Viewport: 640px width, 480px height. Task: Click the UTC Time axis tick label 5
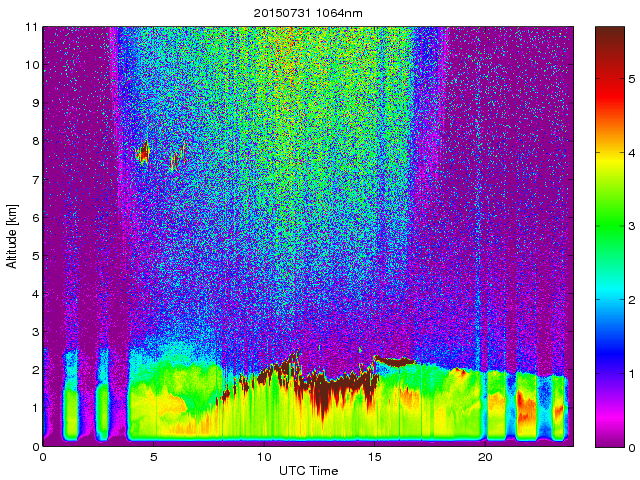153,457
